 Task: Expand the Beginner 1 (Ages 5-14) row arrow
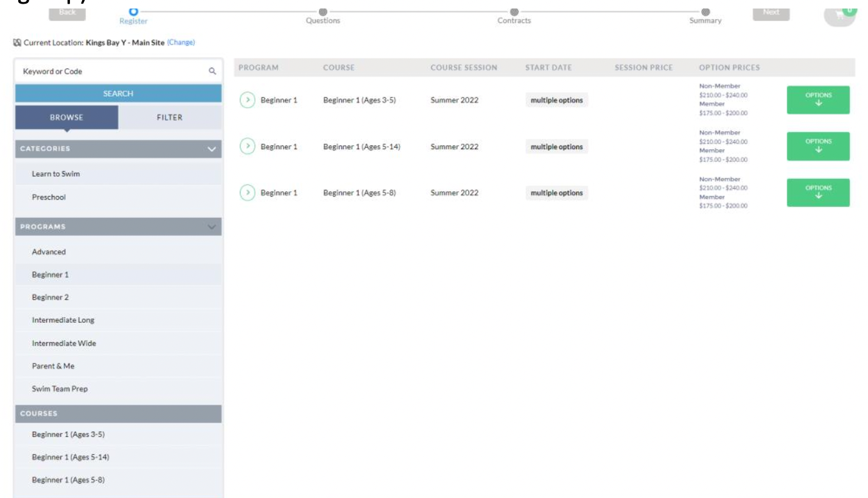point(247,147)
